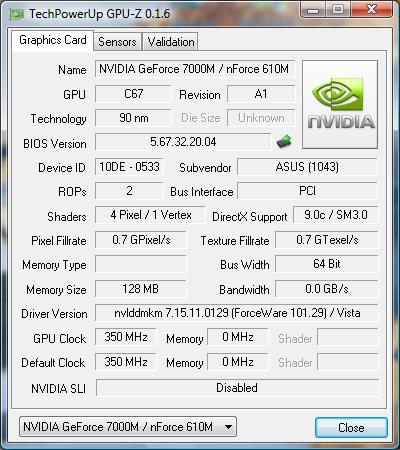Open the graphics card selector dropdown
This screenshot has height=450, width=400.
click(128, 427)
